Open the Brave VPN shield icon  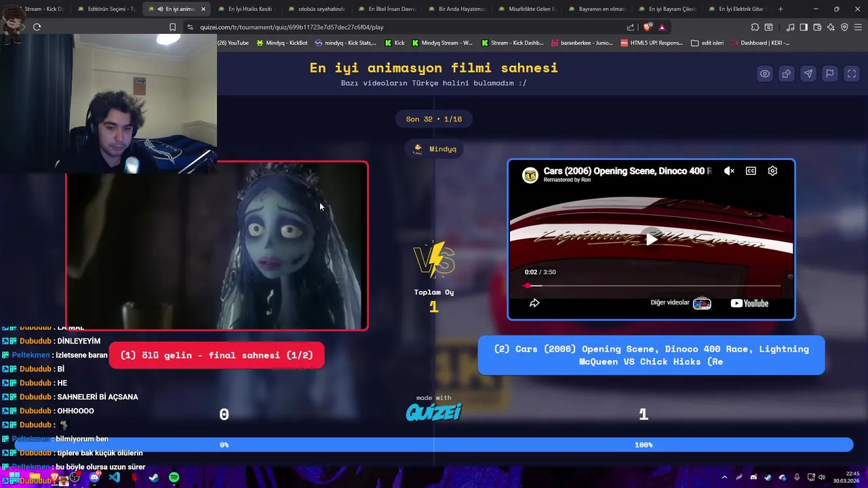tap(844, 27)
